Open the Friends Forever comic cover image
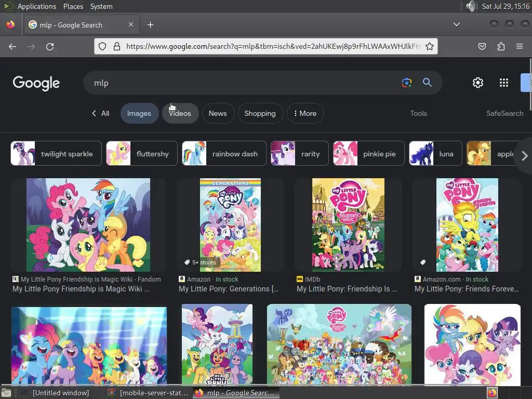Viewport: 532px width, 399px height. pyautogui.click(x=467, y=224)
